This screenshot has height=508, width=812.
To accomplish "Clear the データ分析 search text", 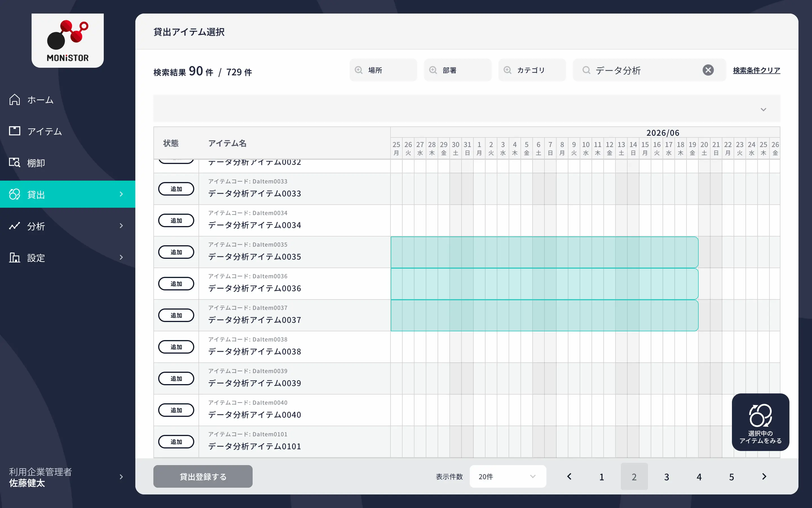I will [708, 70].
